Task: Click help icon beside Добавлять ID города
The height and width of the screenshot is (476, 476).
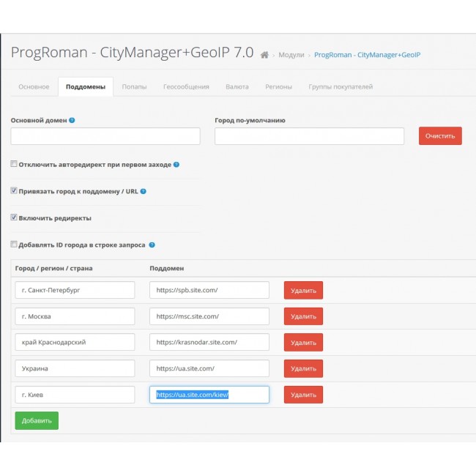Action: 152,245
